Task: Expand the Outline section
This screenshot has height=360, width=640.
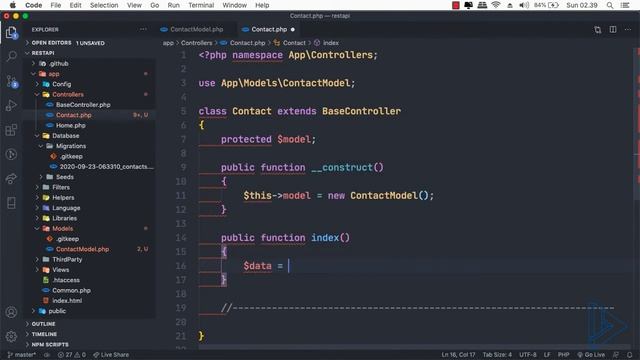Action: coord(43,324)
